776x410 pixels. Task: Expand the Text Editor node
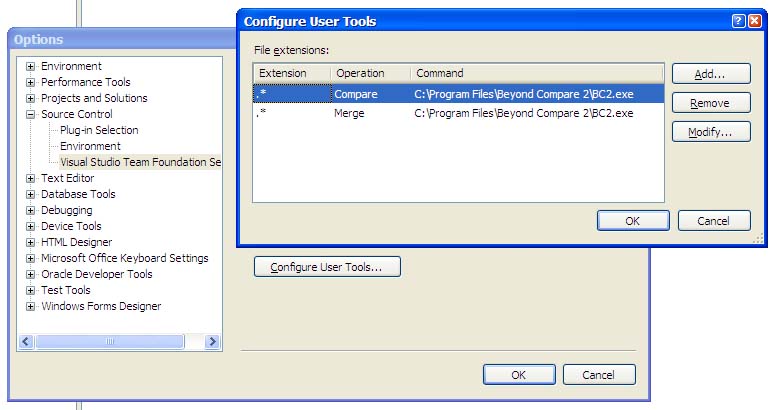30,178
